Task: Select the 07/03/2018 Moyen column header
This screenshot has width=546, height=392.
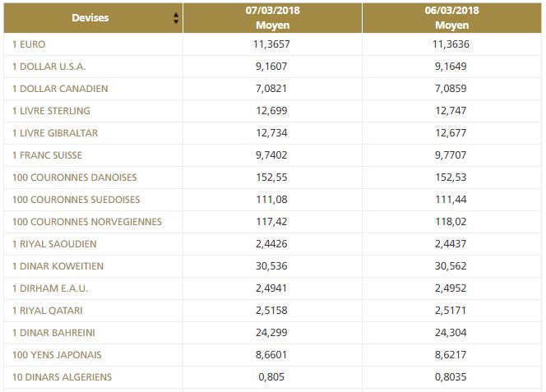Action: pyautogui.click(x=272, y=18)
